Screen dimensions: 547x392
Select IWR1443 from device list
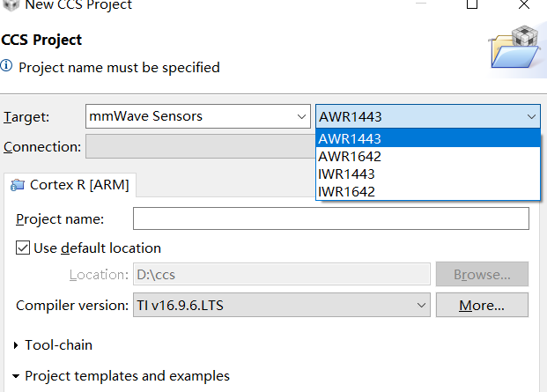pos(349,174)
